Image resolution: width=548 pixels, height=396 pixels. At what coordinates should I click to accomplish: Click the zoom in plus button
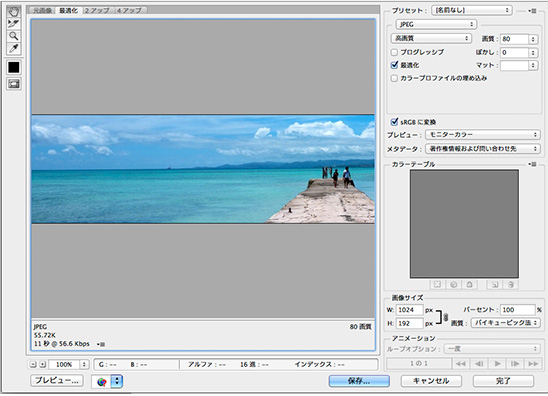click(42, 365)
